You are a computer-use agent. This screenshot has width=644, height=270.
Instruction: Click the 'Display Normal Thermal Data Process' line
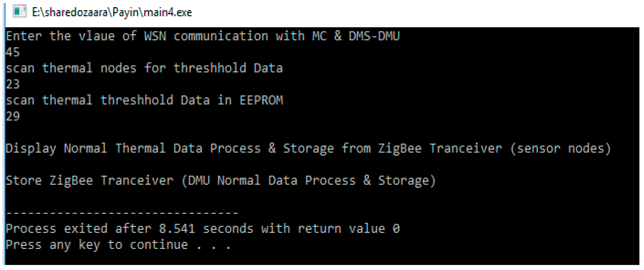[308, 149]
